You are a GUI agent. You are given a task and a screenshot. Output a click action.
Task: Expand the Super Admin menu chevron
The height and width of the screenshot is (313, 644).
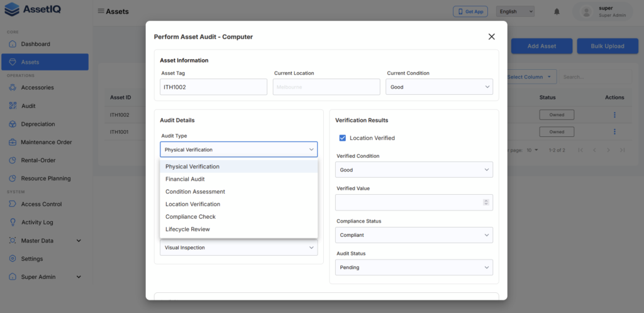point(79,277)
